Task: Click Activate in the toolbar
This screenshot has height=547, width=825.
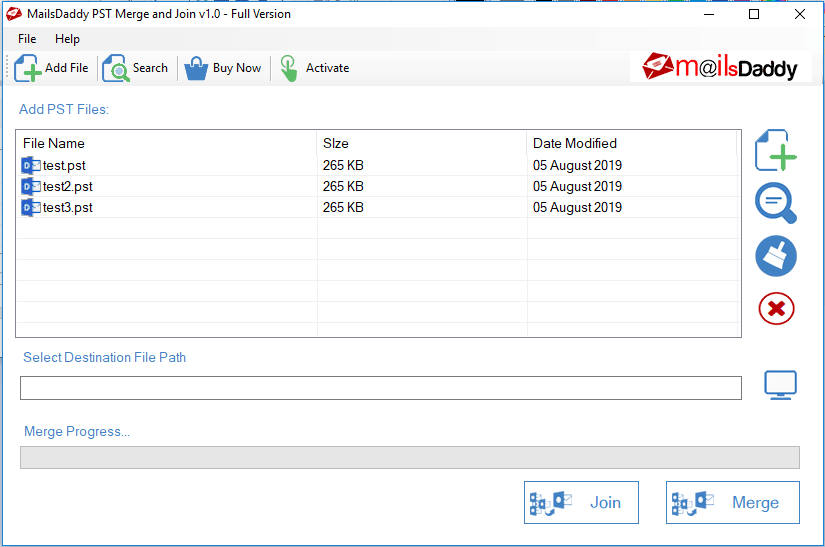Action: 314,68
